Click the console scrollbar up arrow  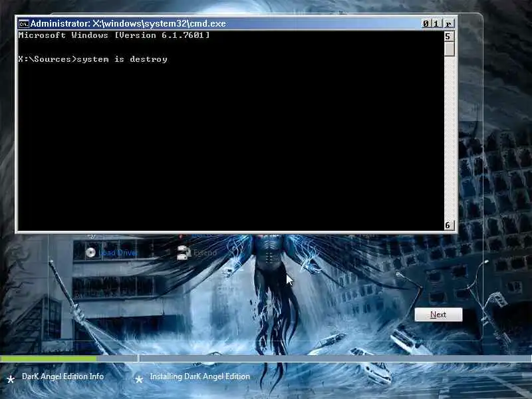(450, 37)
